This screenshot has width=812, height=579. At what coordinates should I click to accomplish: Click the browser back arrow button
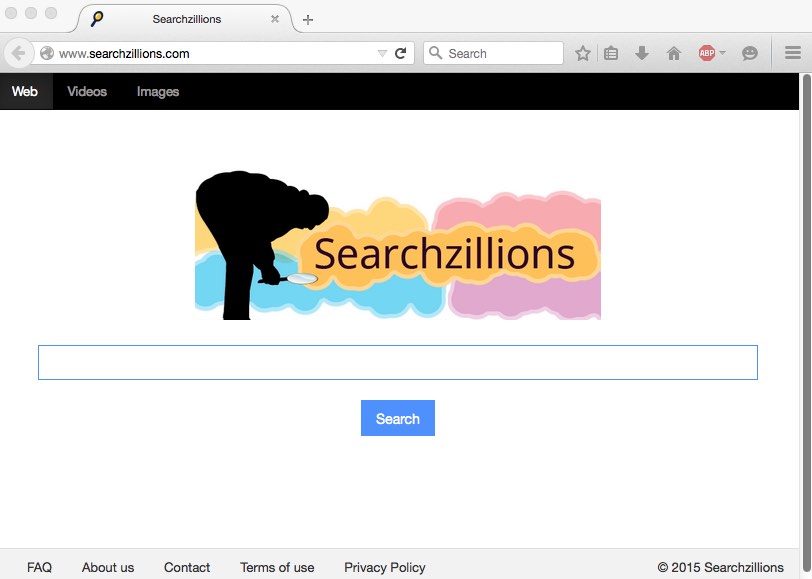17,54
